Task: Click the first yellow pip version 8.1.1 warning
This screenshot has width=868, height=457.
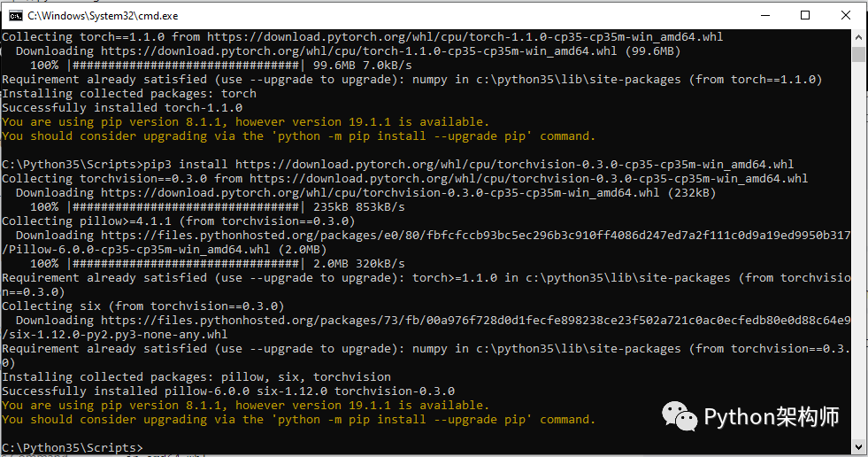Action: point(245,122)
